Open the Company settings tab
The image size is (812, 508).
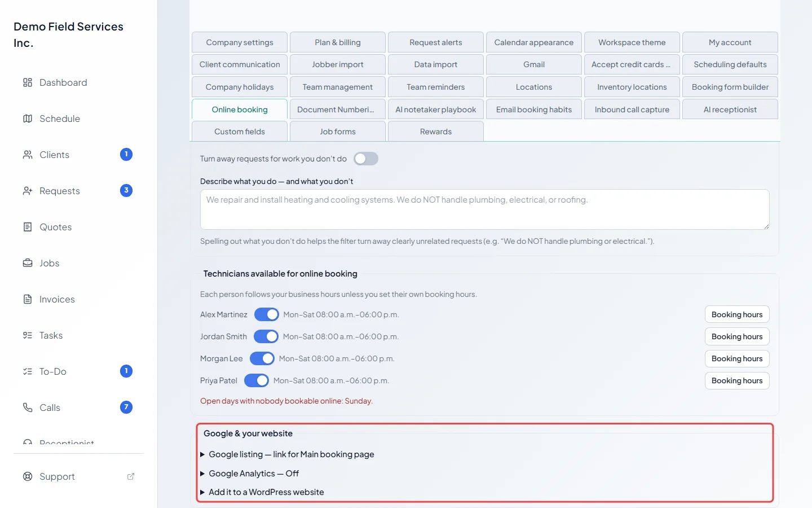pyautogui.click(x=240, y=42)
